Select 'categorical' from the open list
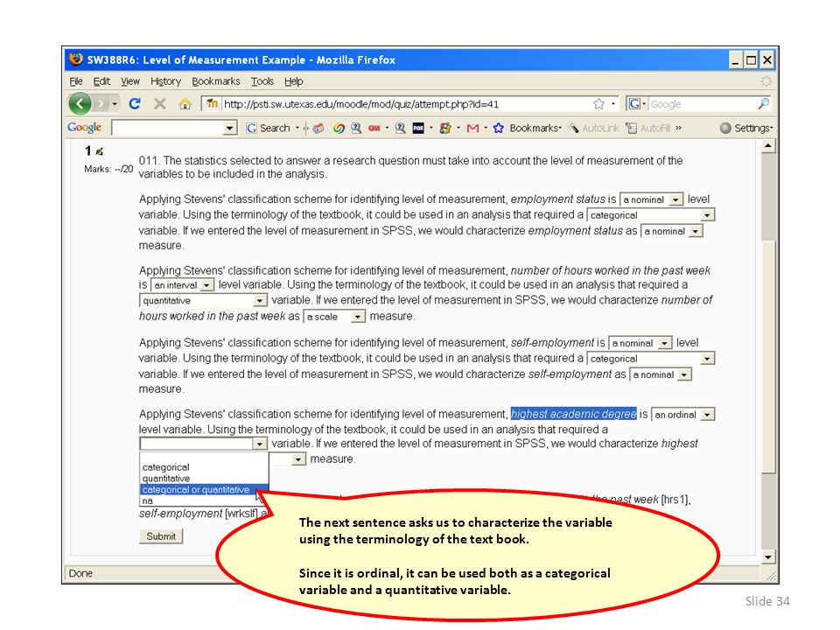840x630 pixels. click(204, 467)
